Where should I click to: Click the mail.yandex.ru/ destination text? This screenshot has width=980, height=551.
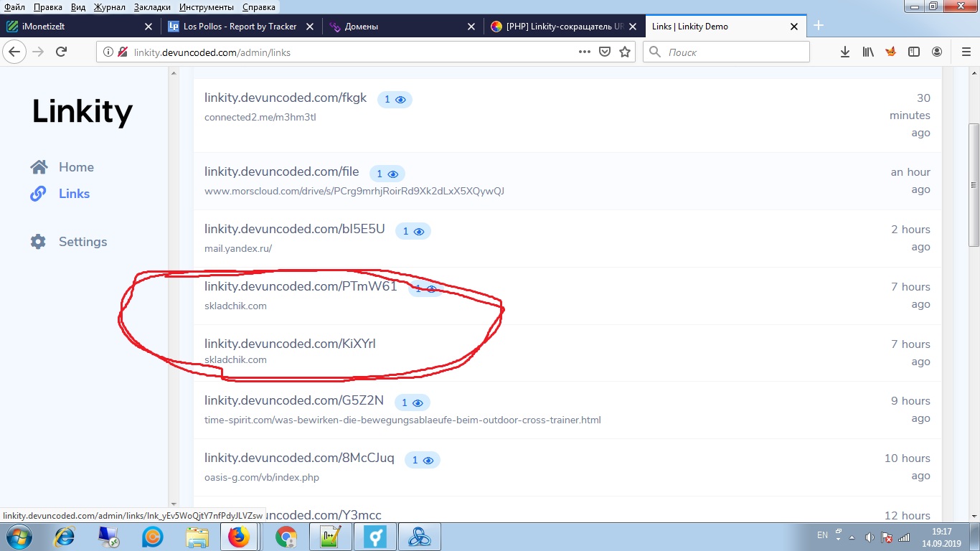click(x=238, y=249)
